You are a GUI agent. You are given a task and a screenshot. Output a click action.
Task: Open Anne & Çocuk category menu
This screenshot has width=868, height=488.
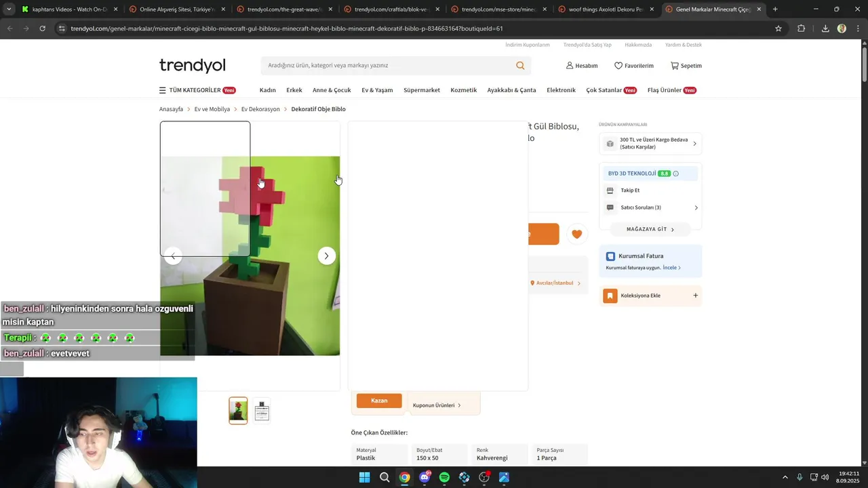[332, 90]
